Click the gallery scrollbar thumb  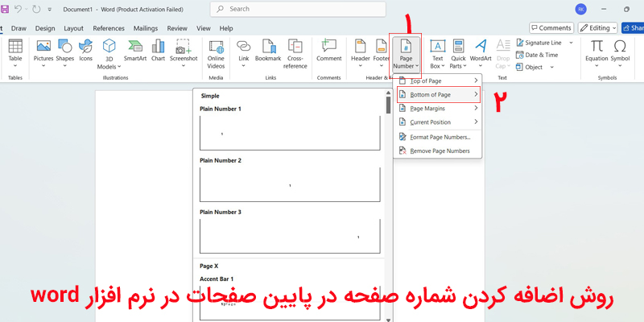[388, 105]
